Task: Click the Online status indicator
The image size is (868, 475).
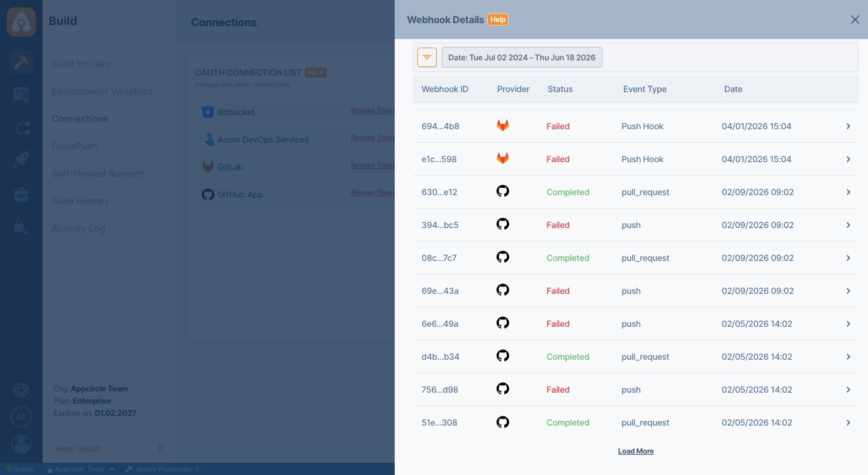Action: click(x=20, y=469)
